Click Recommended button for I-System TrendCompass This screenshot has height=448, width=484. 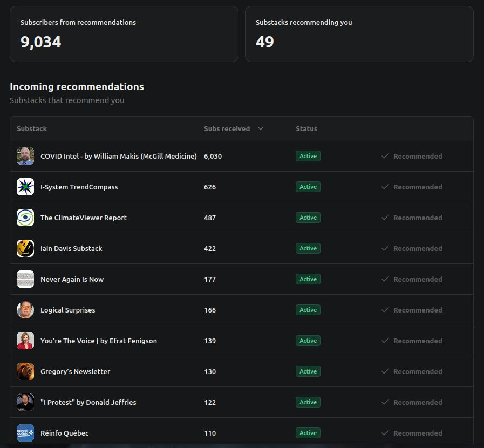tap(412, 187)
